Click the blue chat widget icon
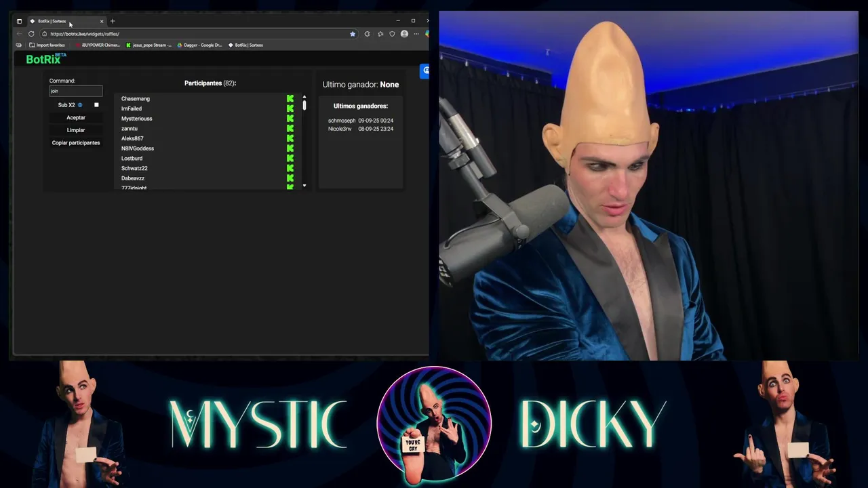 coord(425,70)
